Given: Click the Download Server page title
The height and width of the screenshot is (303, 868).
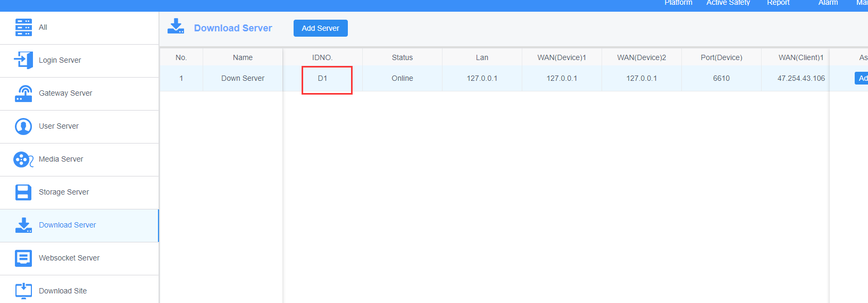Looking at the screenshot, I should pos(233,28).
